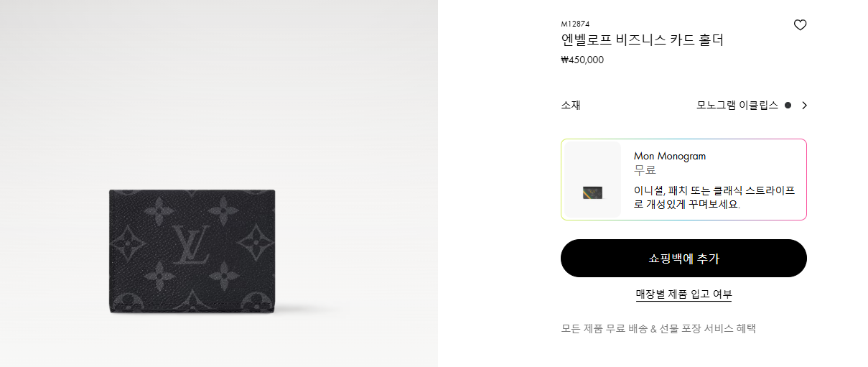Open the 매장별 제품 입고 여부 link
This screenshot has height=367, width=868.
click(x=683, y=294)
